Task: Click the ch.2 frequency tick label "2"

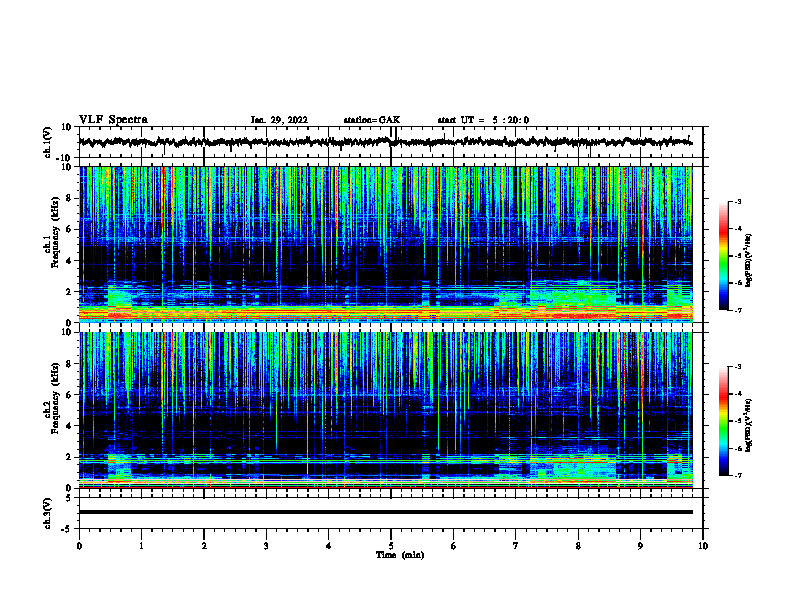Action: pyautogui.click(x=69, y=457)
